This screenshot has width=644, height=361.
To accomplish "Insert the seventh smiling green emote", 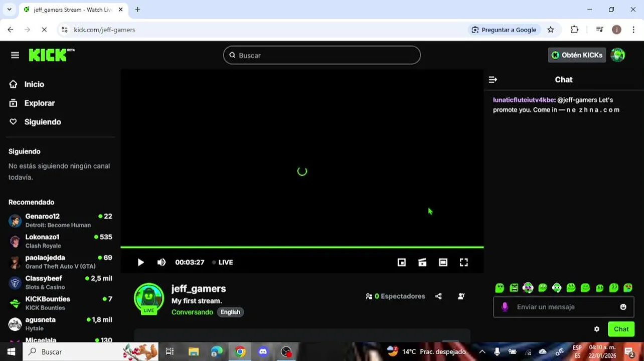I will (585, 288).
